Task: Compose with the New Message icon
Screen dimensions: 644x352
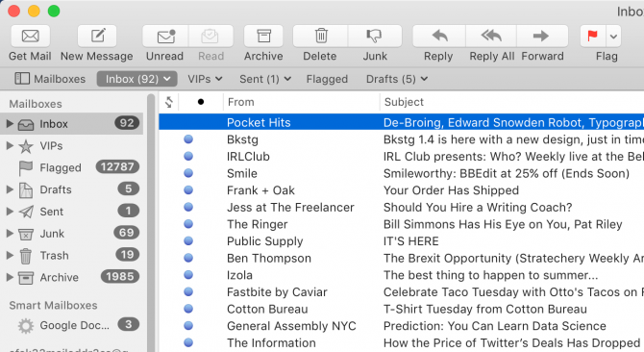Action: click(98, 37)
